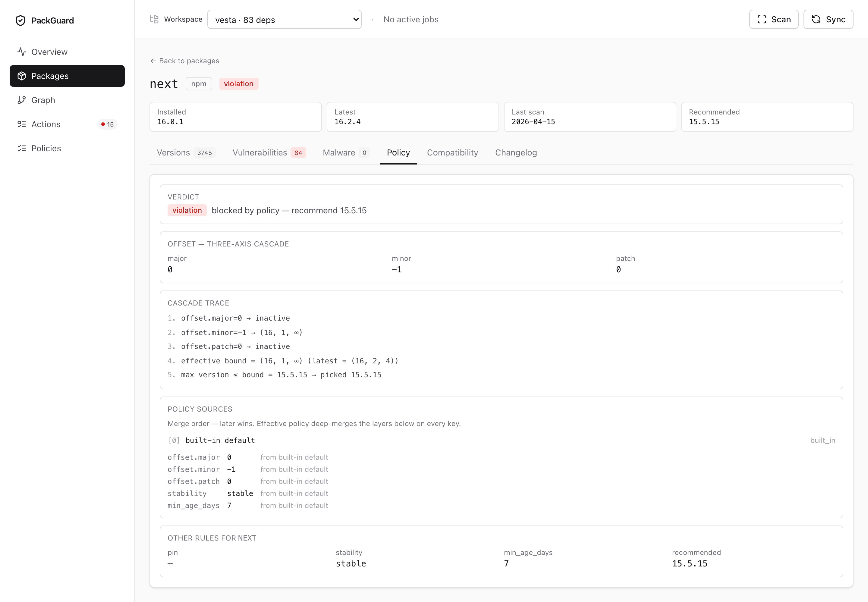Click the Workspace tree icon
Image resolution: width=868 pixels, height=602 pixels.
(x=154, y=19)
